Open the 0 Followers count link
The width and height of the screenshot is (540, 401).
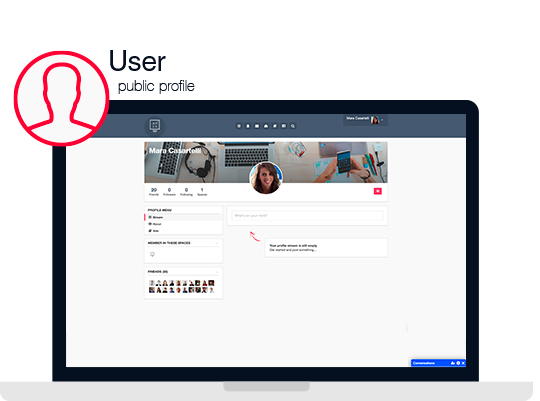[x=169, y=192]
